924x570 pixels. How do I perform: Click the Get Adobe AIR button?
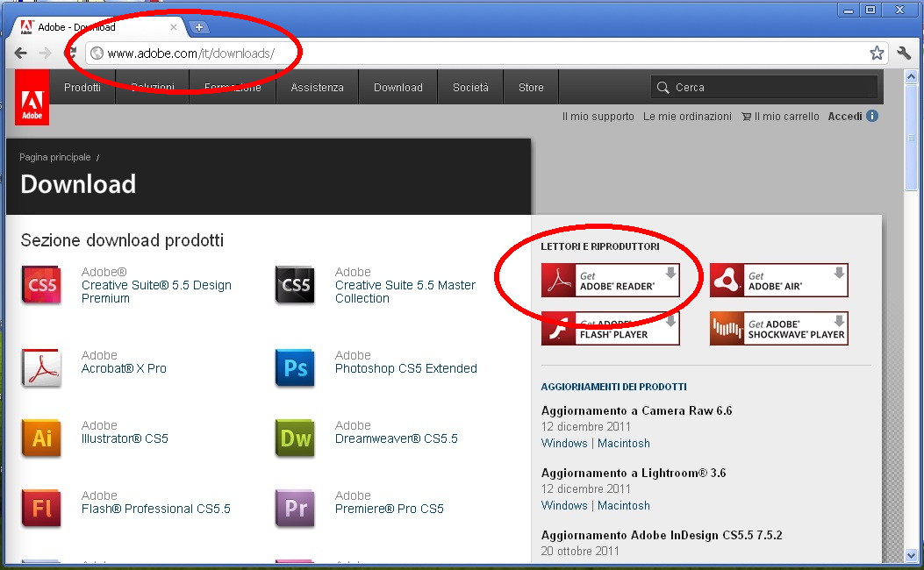(778, 281)
